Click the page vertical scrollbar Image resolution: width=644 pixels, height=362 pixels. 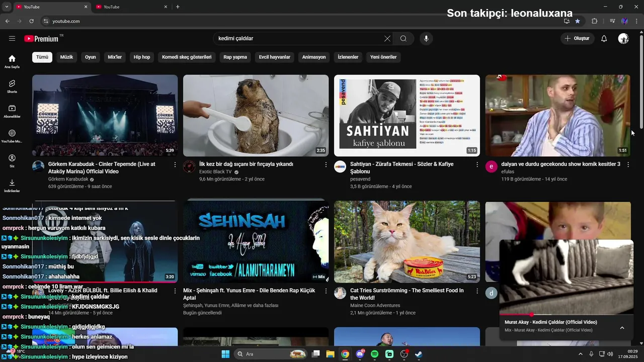[640, 189]
